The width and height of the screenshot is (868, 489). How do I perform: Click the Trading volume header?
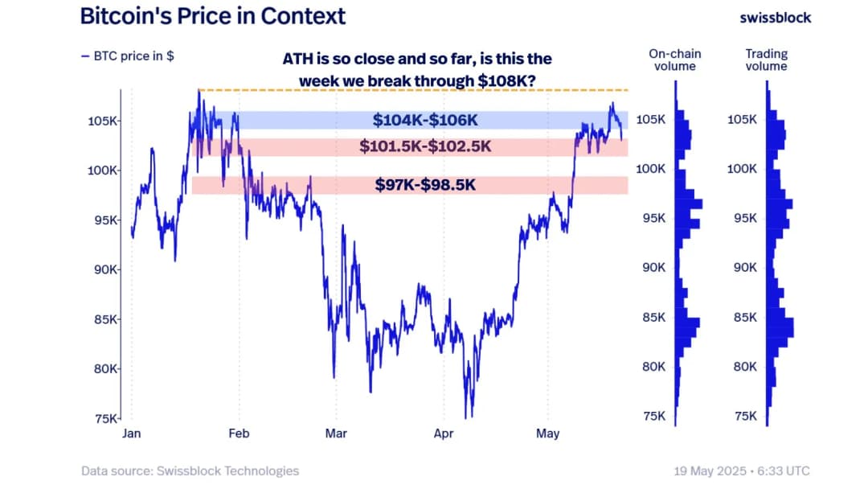[x=766, y=60]
